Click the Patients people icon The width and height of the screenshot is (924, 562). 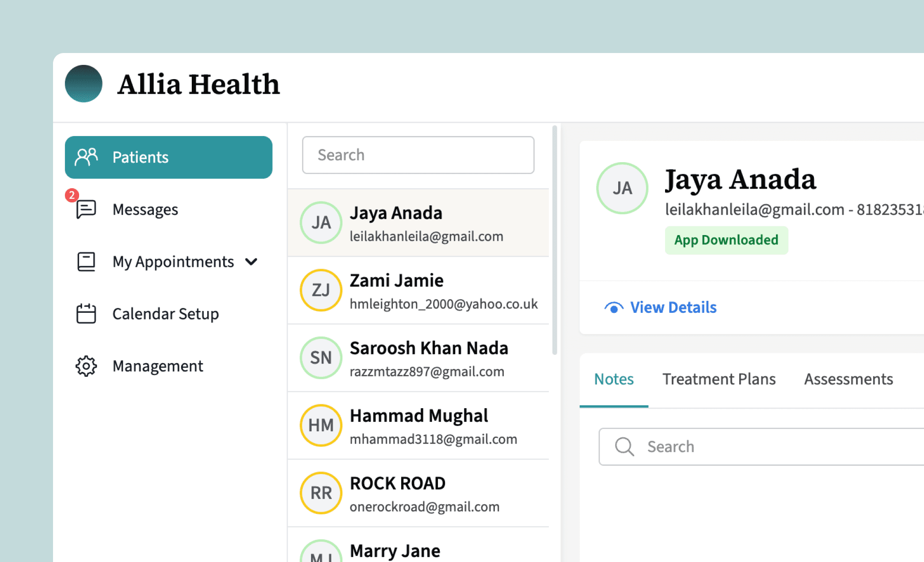click(86, 157)
